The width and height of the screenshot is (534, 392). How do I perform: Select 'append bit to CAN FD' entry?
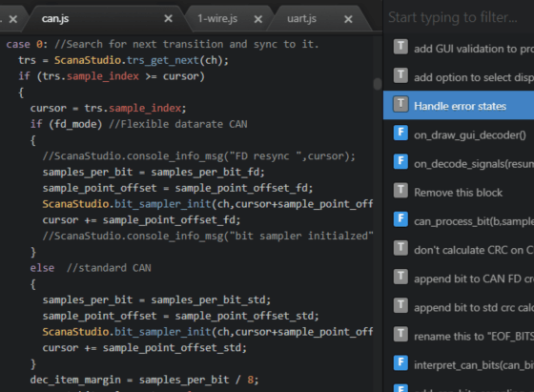pos(459,278)
